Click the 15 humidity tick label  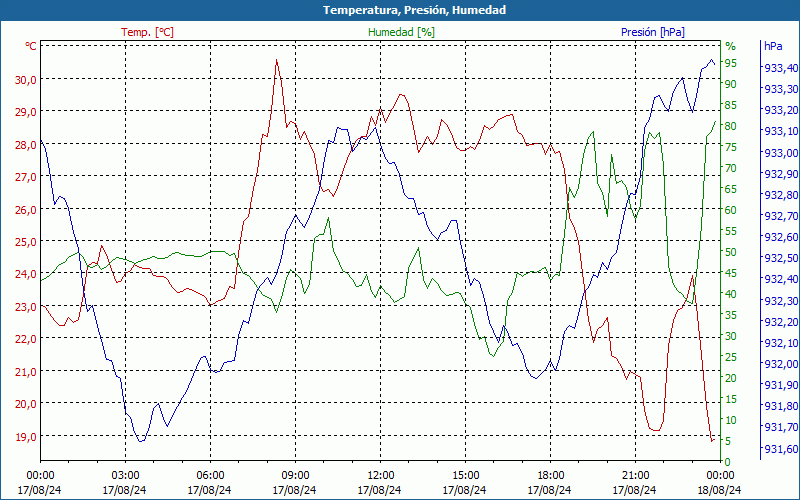731,399
